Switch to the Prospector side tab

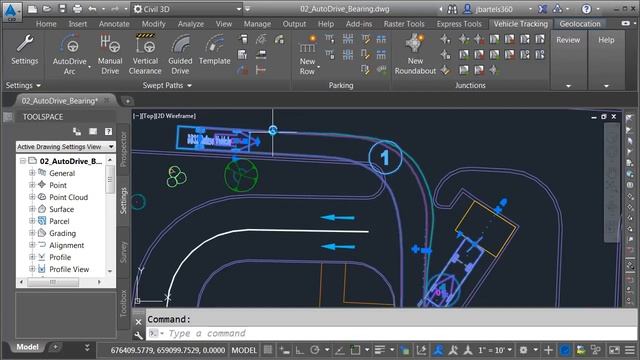[x=124, y=149]
